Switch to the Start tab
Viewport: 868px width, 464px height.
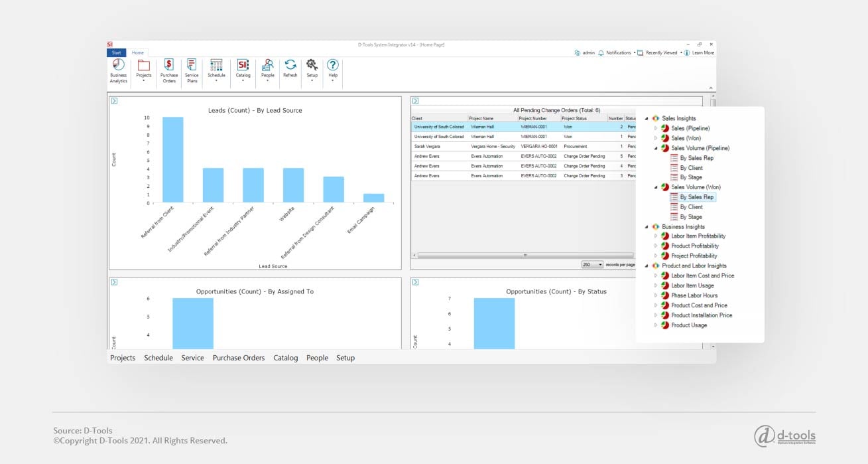(116, 52)
